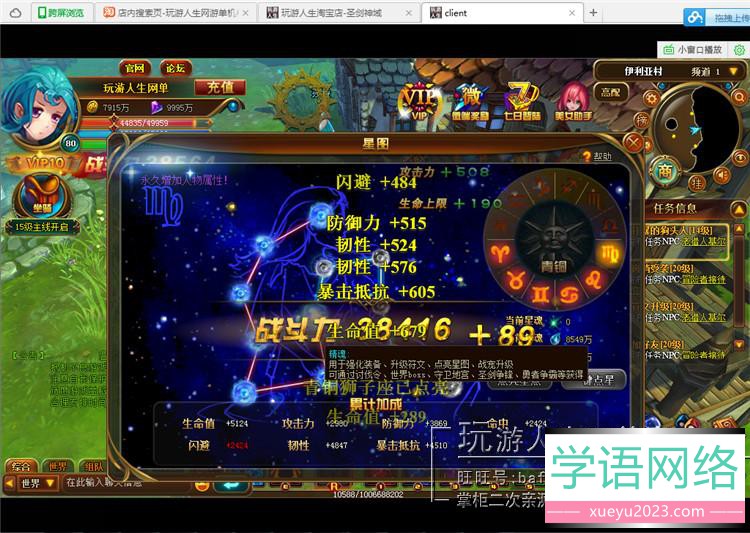The width and height of the screenshot is (750, 533).
Task: Open the VIP privileges icon
Action: coord(419,100)
